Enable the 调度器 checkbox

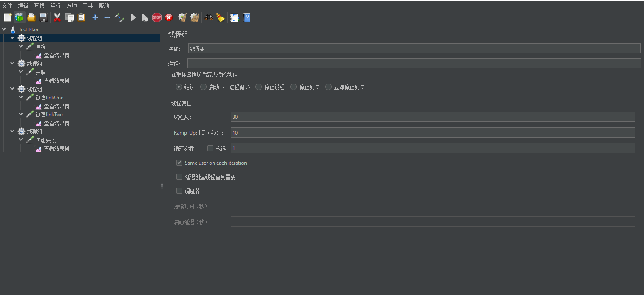[x=179, y=191]
